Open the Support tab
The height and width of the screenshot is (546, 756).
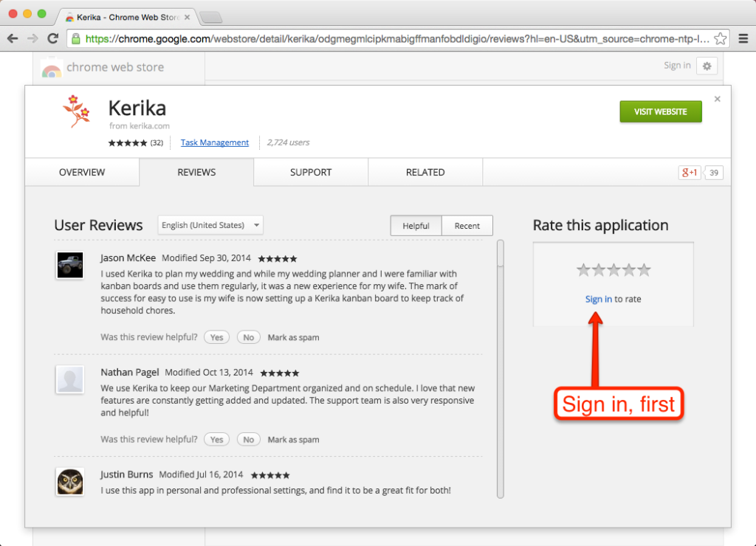click(311, 172)
